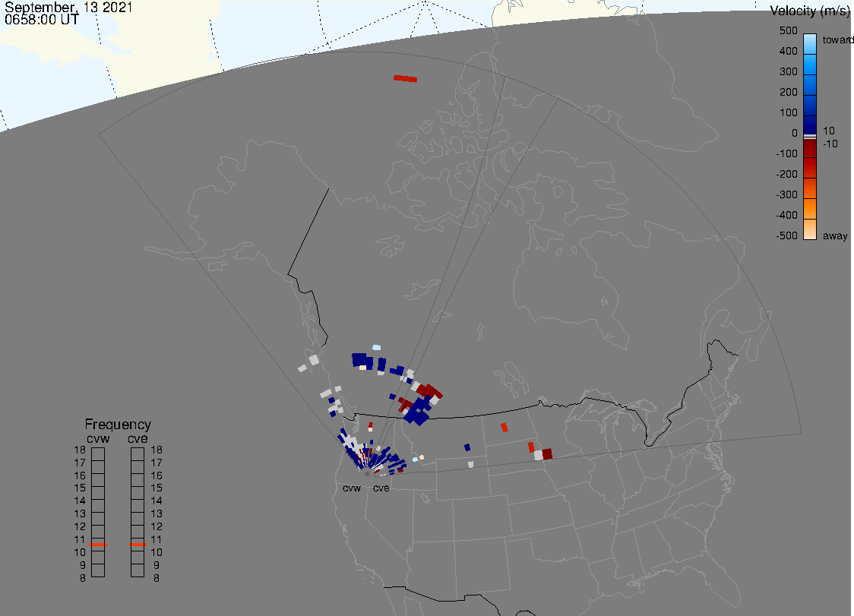Click the "-10" threshold label by color bar
The width and height of the screenshot is (854, 616).
(x=830, y=144)
